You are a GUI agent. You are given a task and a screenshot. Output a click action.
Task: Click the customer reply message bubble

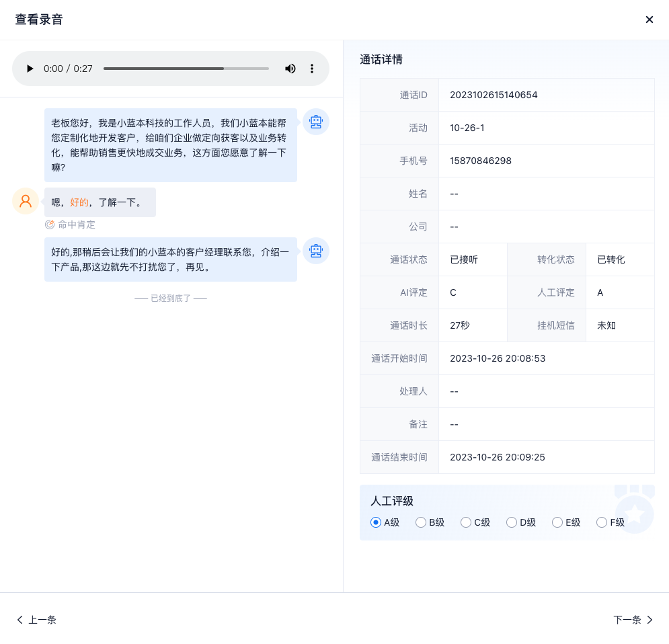click(x=100, y=202)
